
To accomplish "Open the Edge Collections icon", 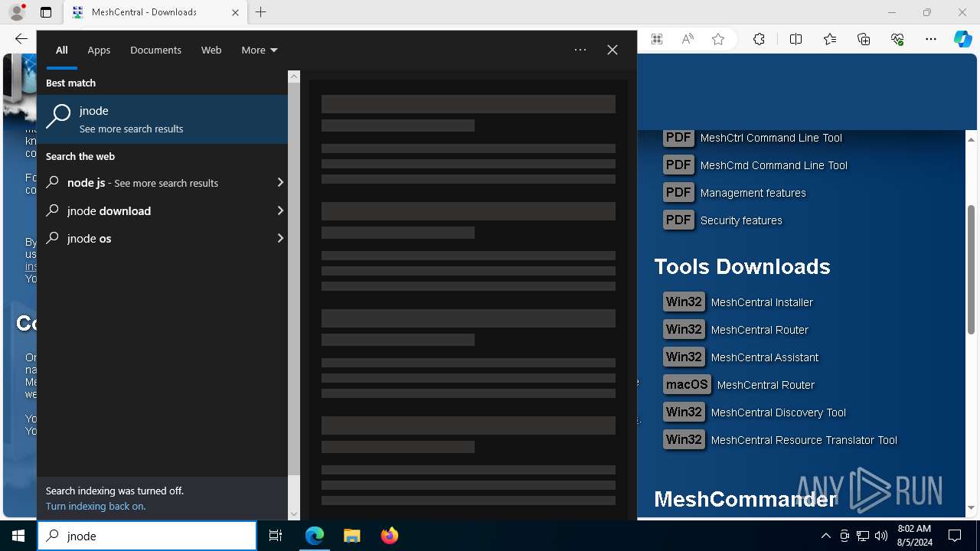I will 864,39.
